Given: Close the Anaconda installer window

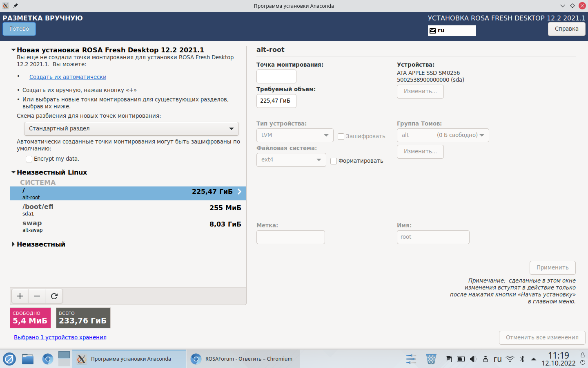Looking at the screenshot, I should [x=582, y=6].
